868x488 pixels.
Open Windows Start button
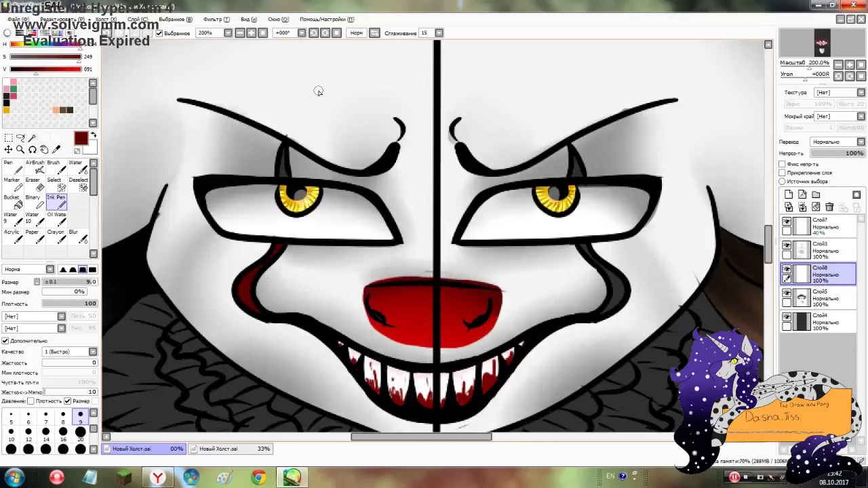pos(14,477)
